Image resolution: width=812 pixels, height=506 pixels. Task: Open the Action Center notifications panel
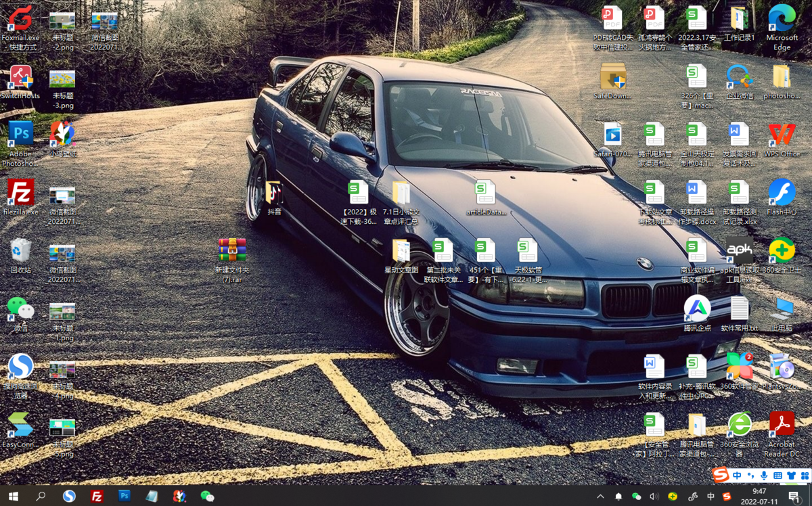tap(794, 497)
